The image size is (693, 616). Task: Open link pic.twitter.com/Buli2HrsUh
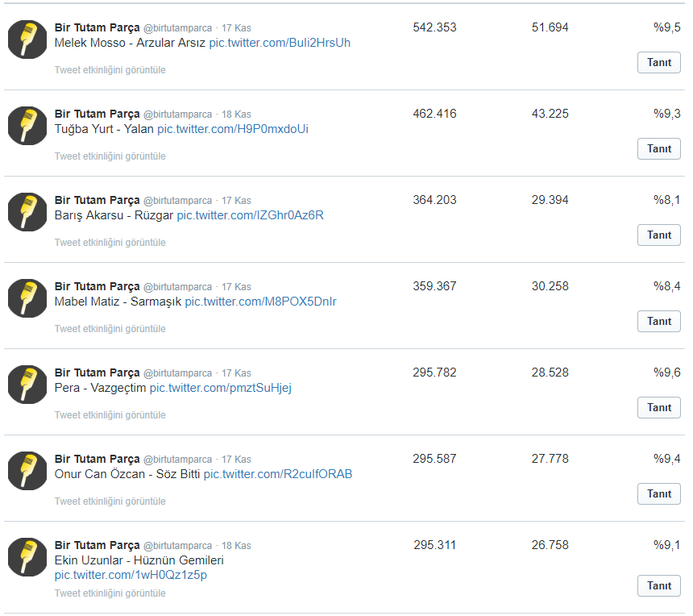(280, 43)
